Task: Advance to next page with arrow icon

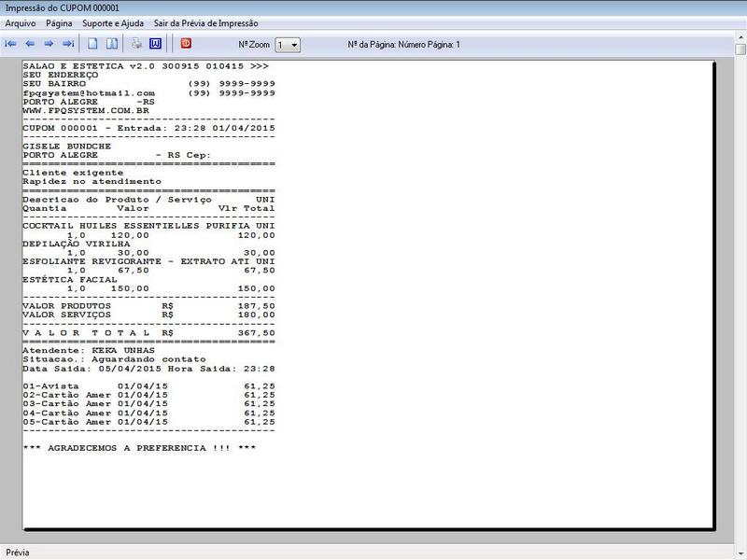Action: pyautogui.click(x=49, y=44)
